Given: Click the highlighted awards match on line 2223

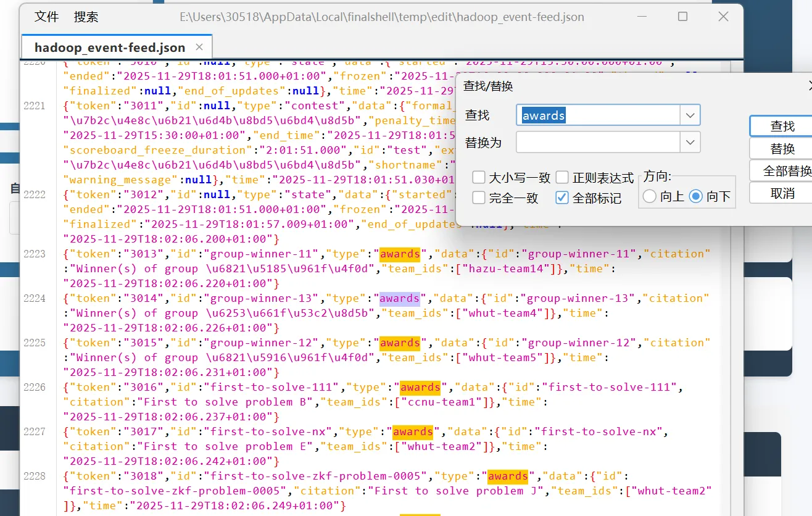Looking at the screenshot, I should pyautogui.click(x=399, y=254).
